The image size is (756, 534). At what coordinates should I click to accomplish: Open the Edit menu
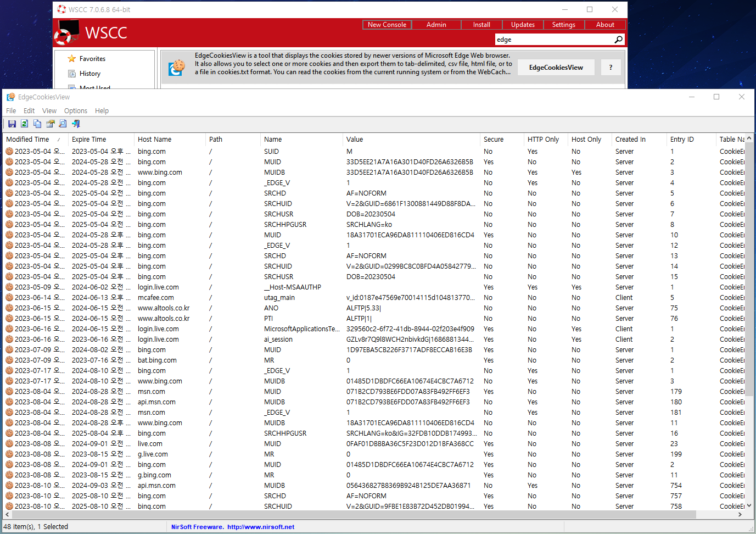29,111
